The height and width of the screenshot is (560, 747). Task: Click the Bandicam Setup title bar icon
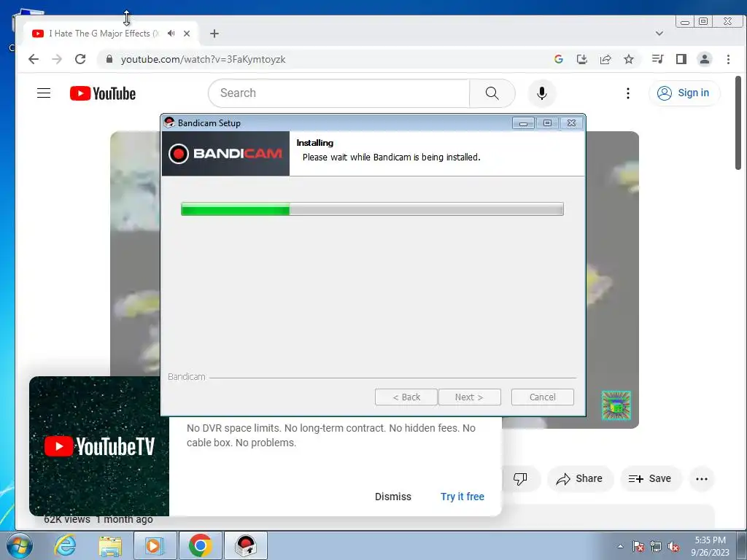(x=169, y=122)
